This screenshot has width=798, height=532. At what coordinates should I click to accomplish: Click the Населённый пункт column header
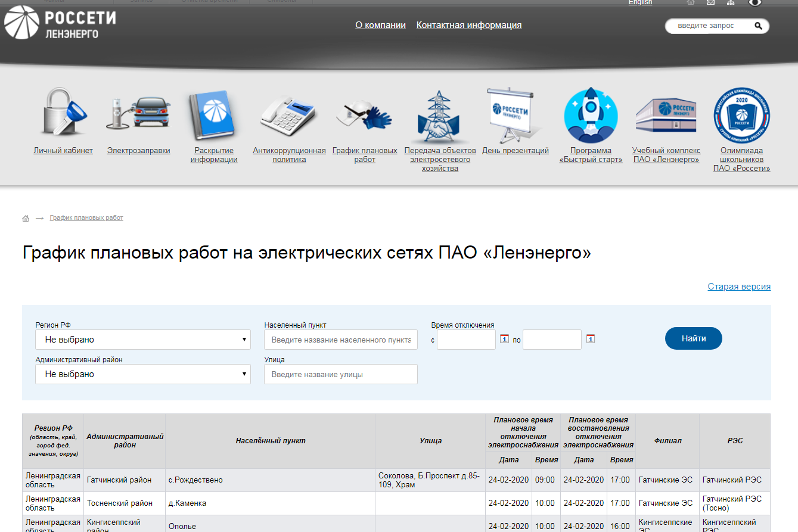(x=271, y=441)
